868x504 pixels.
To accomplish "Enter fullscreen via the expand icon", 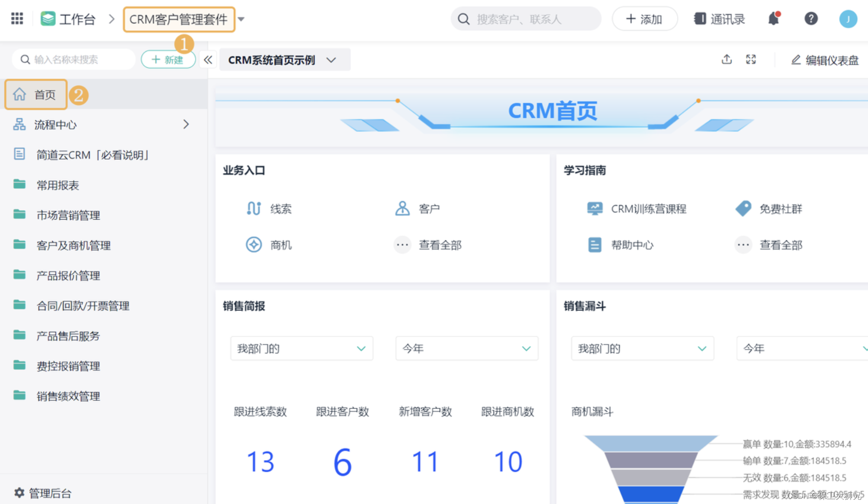I will (x=751, y=60).
